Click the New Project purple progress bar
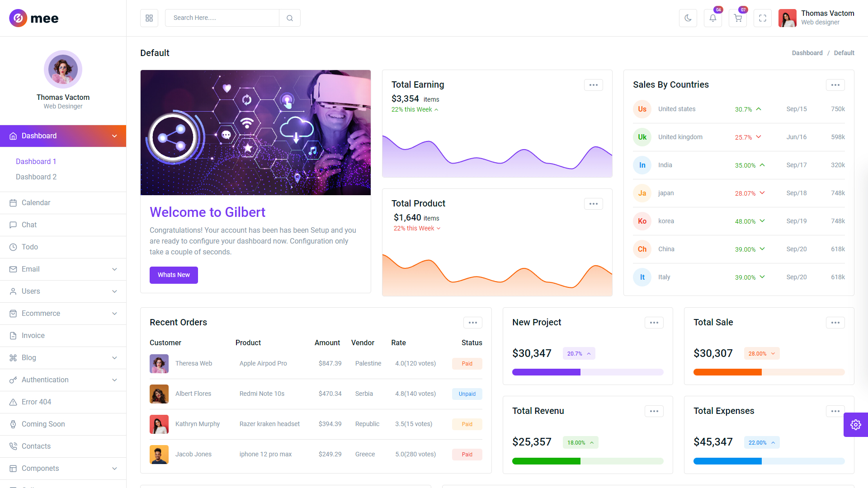 546,372
